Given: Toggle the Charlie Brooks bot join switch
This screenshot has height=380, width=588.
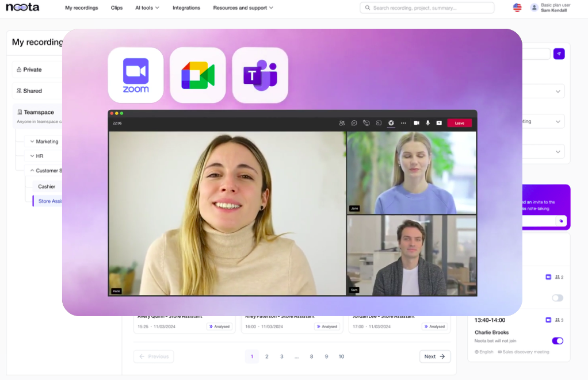Looking at the screenshot, I should click(x=557, y=341).
